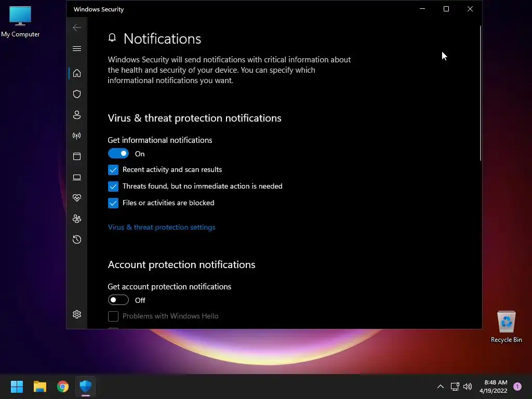
Task: Open notification center badge
Action: [517, 387]
